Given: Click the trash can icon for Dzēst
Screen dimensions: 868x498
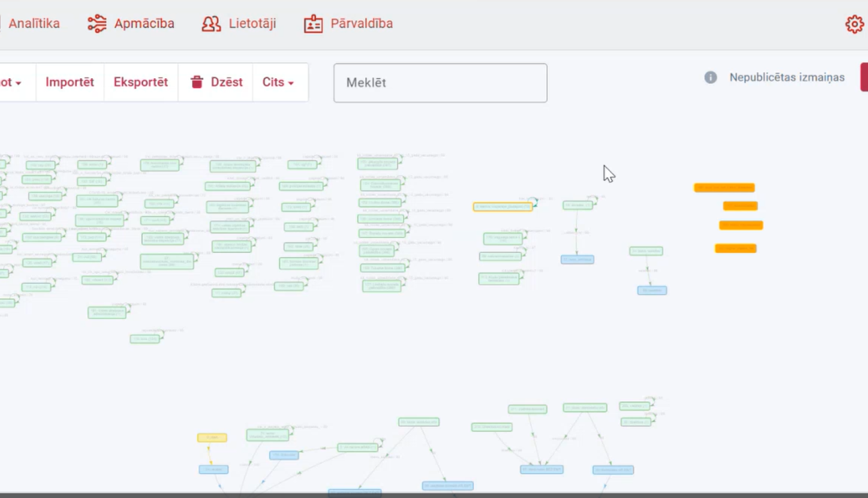Looking at the screenshot, I should (197, 82).
